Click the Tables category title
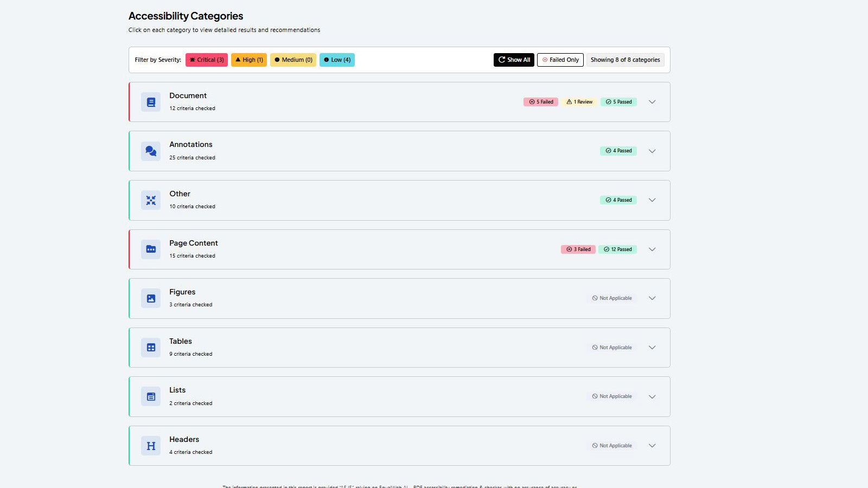The width and height of the screenshot is (868, 488). [181, 341]
